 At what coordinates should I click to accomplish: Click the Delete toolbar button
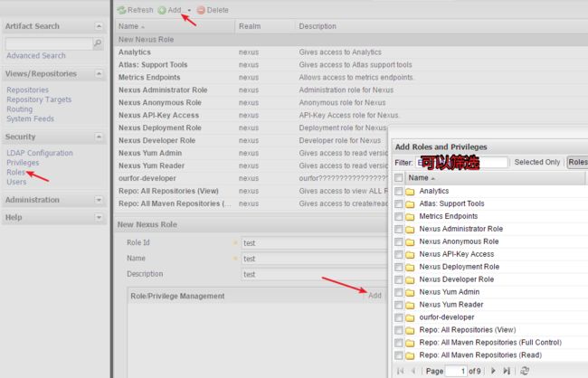pyautogui.click(x=213, y=10)
